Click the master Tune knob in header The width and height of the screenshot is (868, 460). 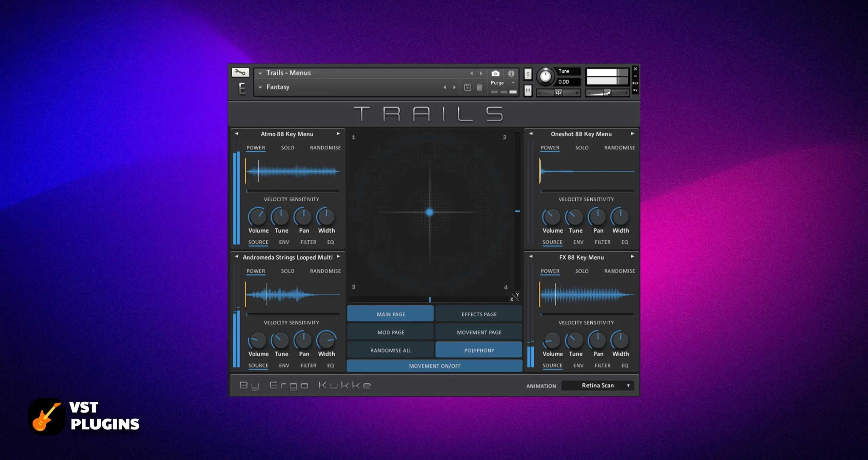[x=545, y=76]
